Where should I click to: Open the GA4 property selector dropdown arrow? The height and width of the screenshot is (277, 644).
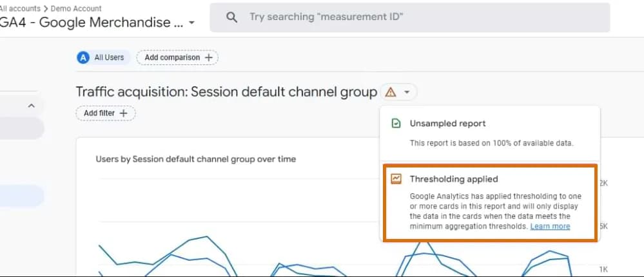191,23
